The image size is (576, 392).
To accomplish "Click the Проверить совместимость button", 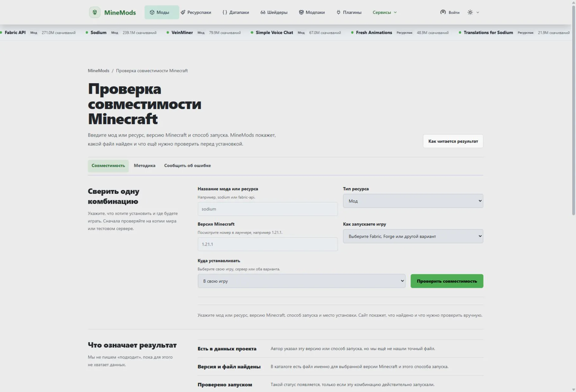I will (x=447, y=281).
